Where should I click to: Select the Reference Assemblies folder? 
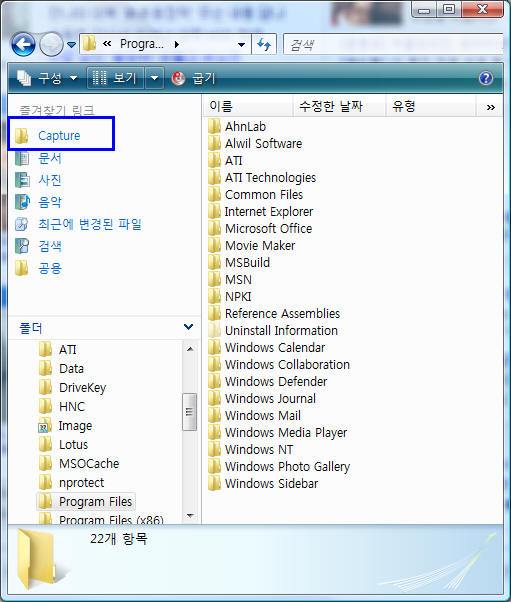[x=274, y=314]
